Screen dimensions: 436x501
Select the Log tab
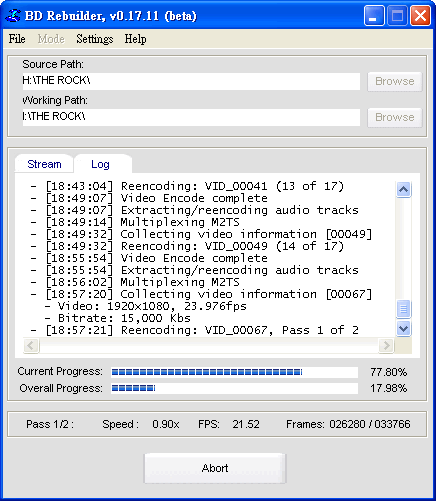pos(100,164)
